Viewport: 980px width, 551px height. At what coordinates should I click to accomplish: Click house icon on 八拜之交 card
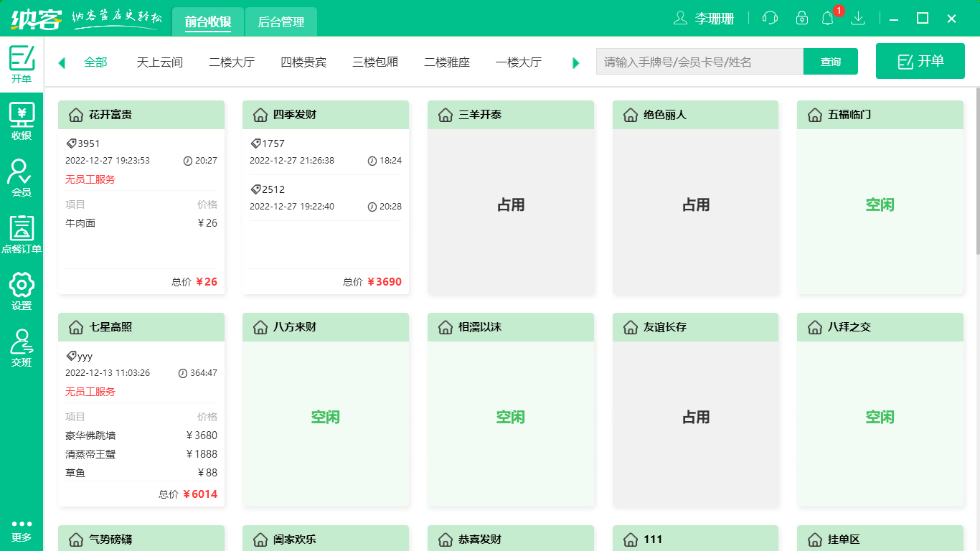(814, 327)
